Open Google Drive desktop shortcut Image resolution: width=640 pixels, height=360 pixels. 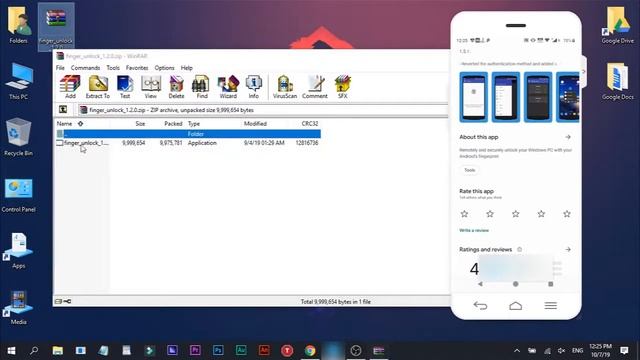tap(618, 25)
